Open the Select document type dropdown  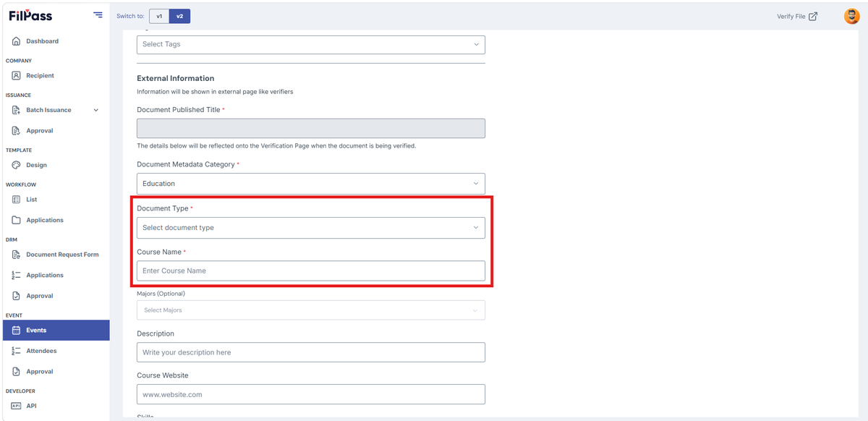311,228
